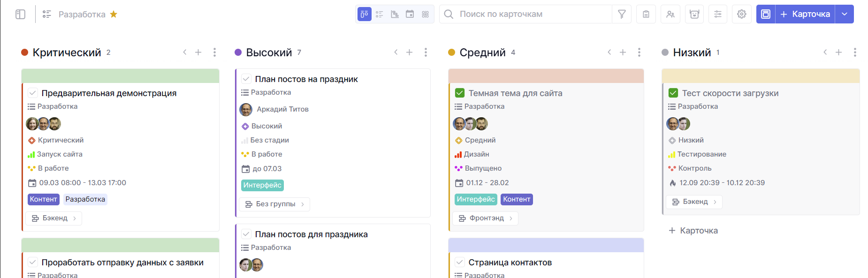Check off Предварительная демонстрация card

[x=33, y=93]
